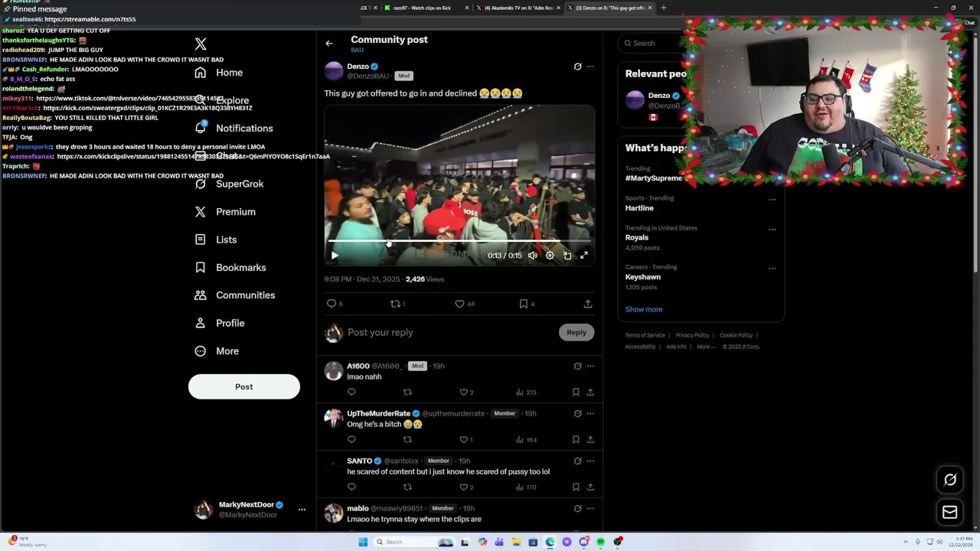Click the Reply button
Viewport: 980px width, 551px height.
click(577, 332)
